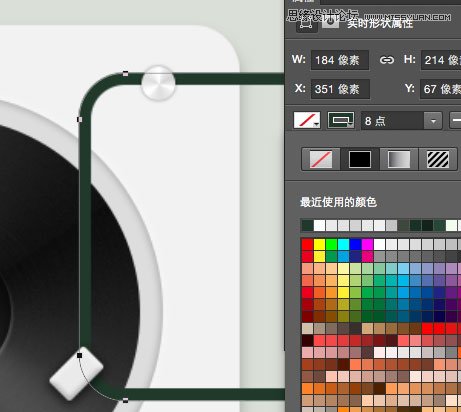This screenshot has height=412, width=461.
Task: Open the shape fill swatch with red slash
Action: click(x=307, y=120)
